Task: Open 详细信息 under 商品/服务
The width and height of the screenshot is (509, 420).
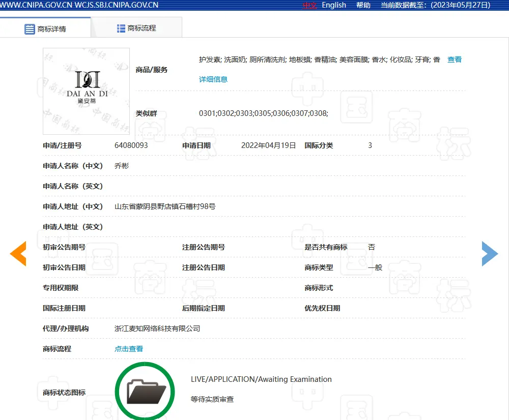Action: [214, 79]
